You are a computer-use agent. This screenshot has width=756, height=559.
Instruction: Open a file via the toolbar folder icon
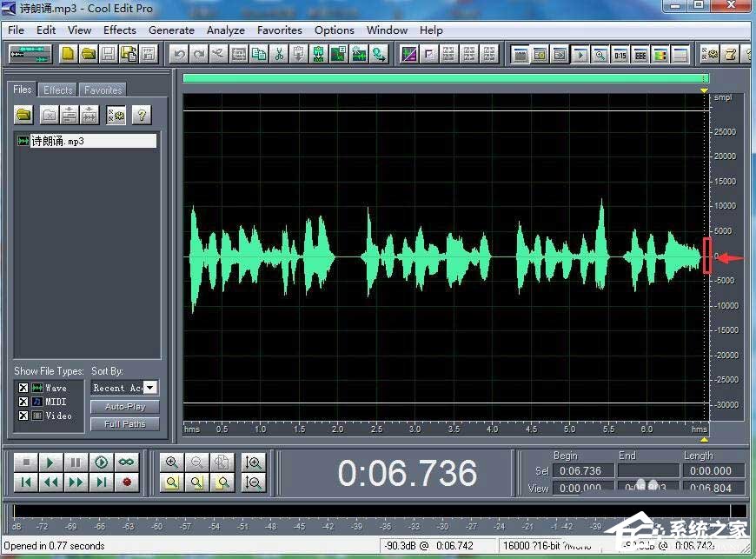tap(89, 54)
